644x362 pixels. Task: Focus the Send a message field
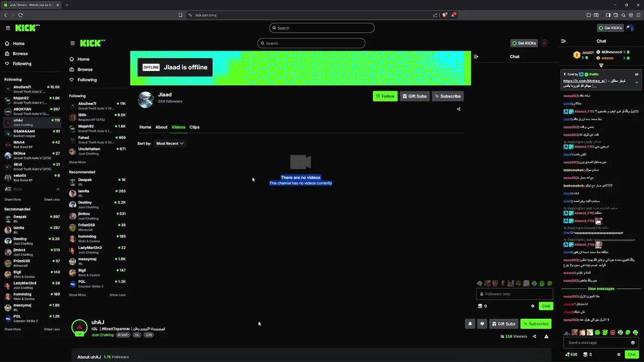pyautogui.click(x=601, y=343)
